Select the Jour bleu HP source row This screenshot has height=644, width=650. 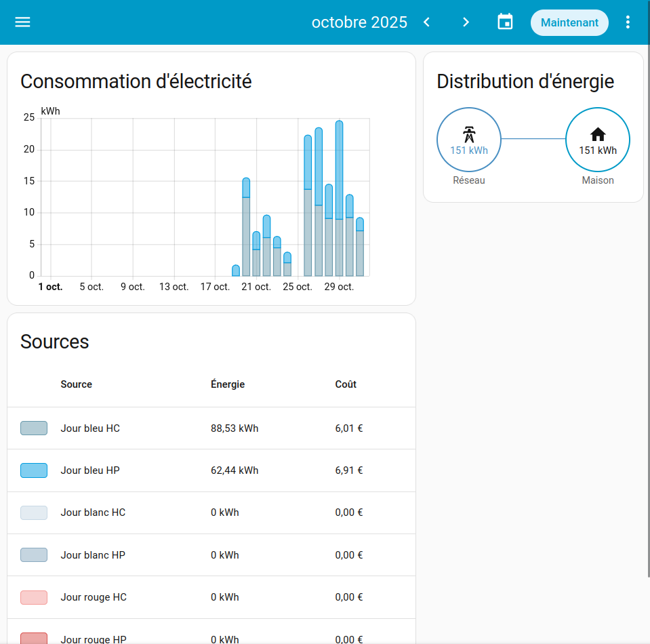point(211,470)
